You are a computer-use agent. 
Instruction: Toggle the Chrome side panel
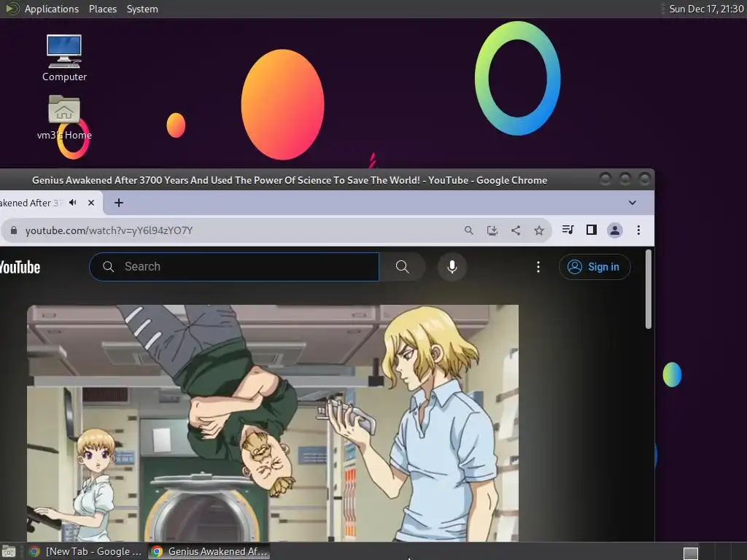pyautogui.click(x=591, y=230)
